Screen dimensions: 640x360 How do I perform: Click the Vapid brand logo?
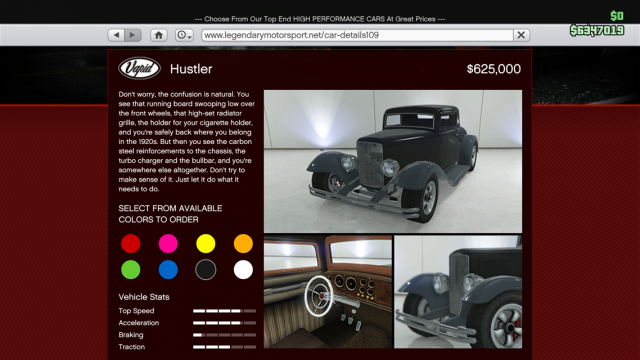[140, 68]
